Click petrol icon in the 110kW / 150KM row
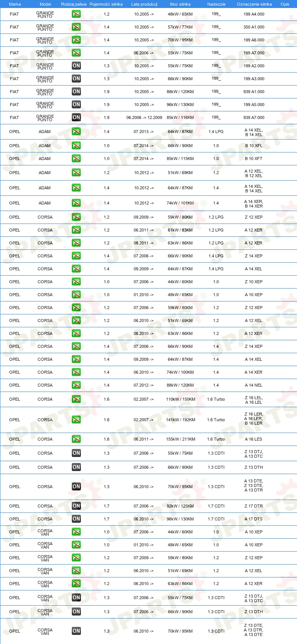The height and width of the screenshot is (644, 297). [x=76, y=399]
